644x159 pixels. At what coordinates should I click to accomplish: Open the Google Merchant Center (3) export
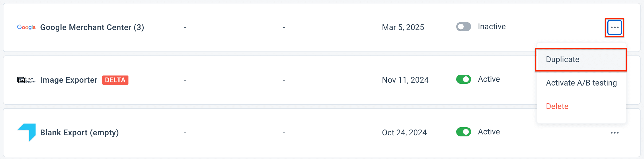(92, 27)
